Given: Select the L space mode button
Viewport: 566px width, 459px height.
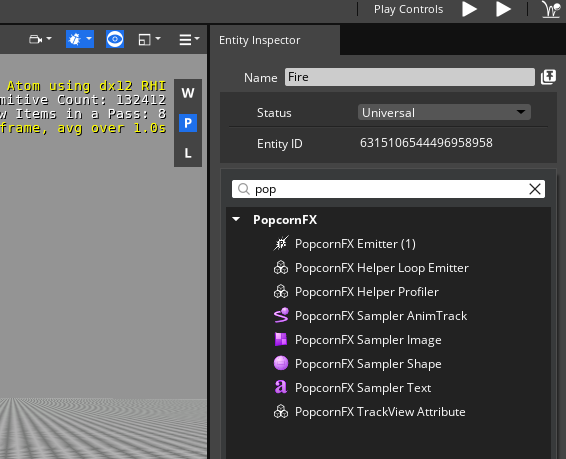Looking at the screenshot, I should (188, 153).
